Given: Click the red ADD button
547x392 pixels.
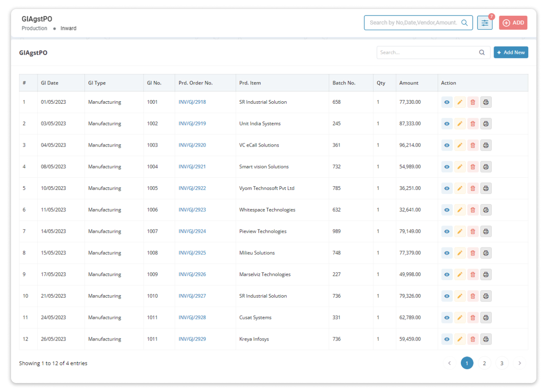Looking at the screenshot, I should (513, 23).
